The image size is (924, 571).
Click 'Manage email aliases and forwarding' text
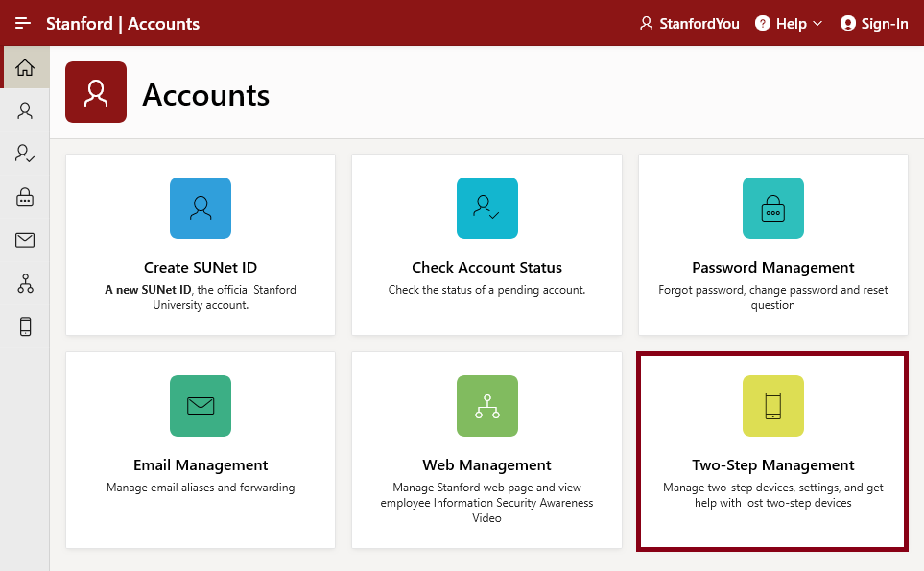tap(201, 488)
